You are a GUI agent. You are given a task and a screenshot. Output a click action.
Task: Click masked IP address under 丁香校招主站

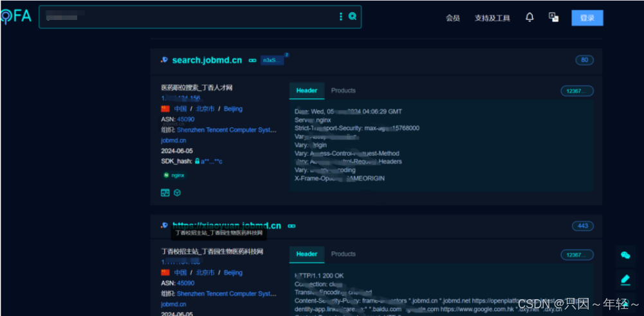point(181,262)
